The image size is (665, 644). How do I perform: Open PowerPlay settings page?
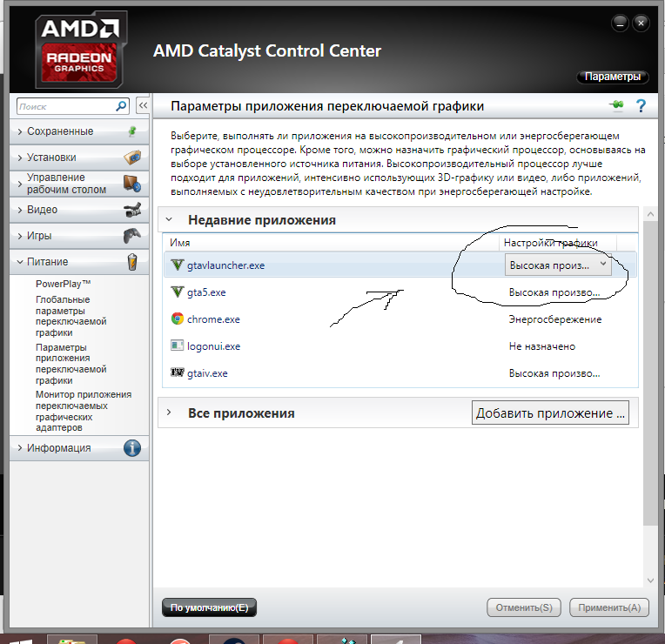click(x=64, y=284)
